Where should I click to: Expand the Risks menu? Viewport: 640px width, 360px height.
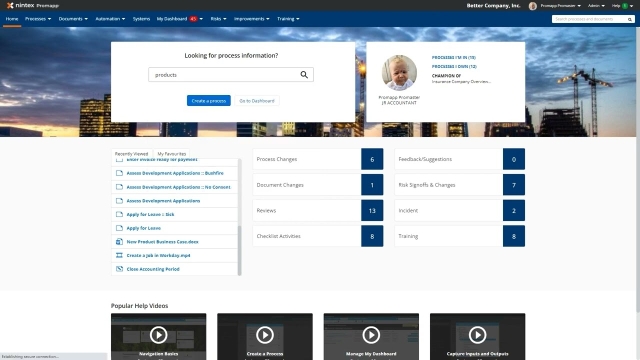218,19
